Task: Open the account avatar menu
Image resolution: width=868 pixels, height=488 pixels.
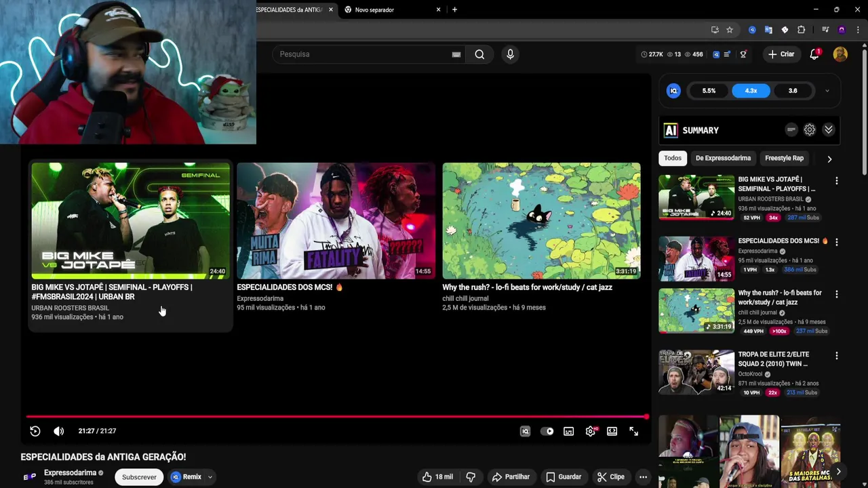Action: [840, 54]
